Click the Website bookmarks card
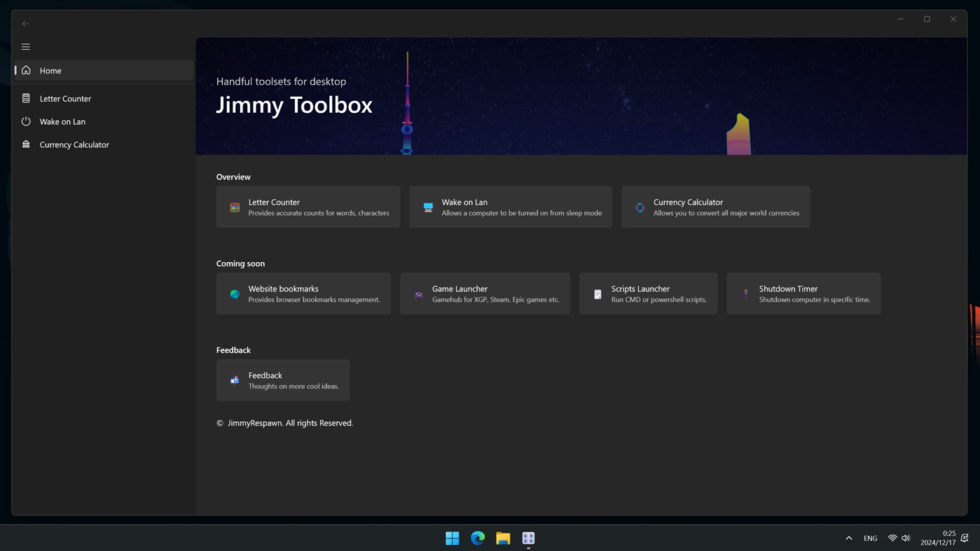 [x=303, y=294]
